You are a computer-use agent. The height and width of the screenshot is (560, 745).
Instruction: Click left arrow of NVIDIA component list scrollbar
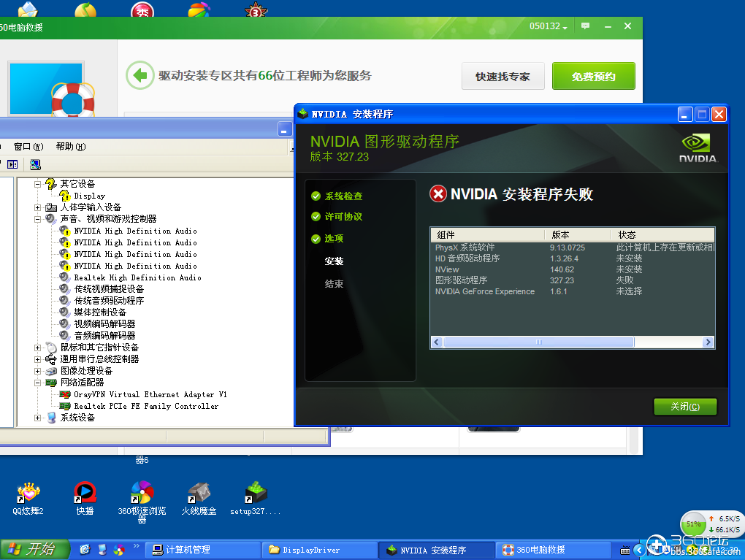click(437, 342)
